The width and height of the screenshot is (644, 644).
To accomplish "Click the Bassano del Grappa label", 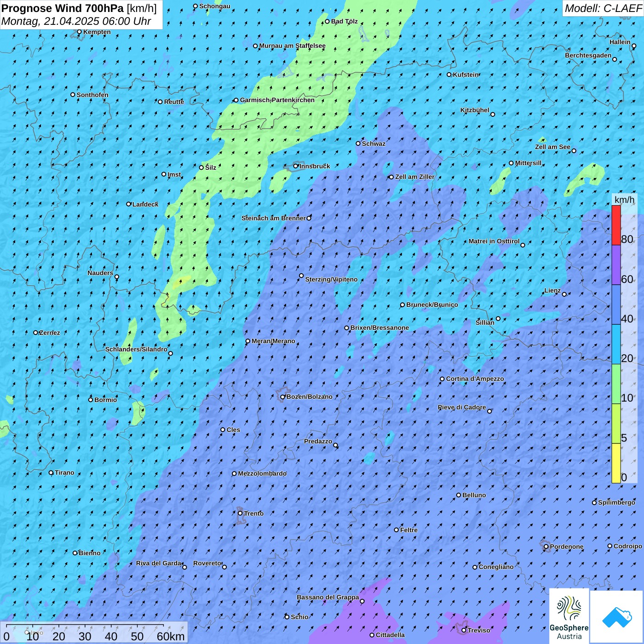I will click(328, 597).
